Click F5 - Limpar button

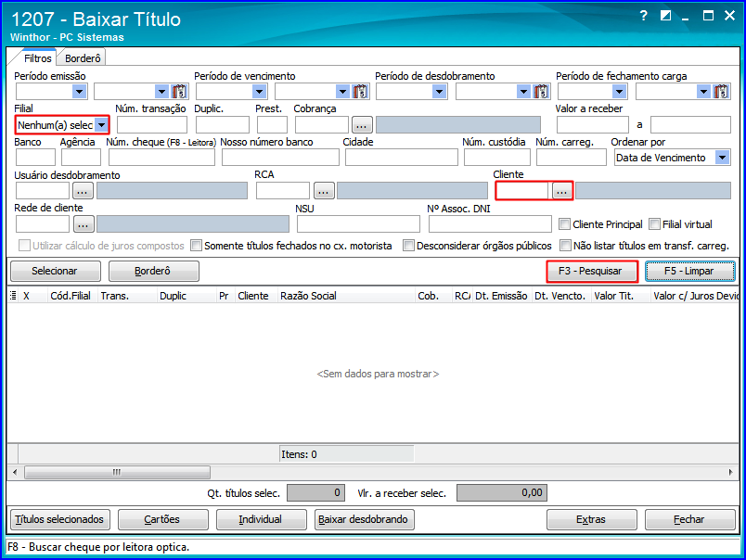click(689, 271)
